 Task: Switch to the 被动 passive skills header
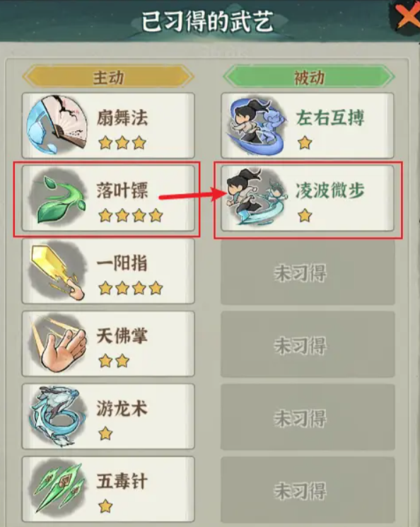(x=308, y=77)
